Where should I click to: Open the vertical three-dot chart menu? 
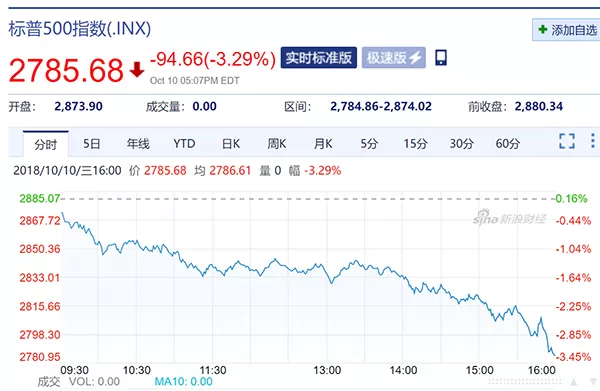[593, 141]
